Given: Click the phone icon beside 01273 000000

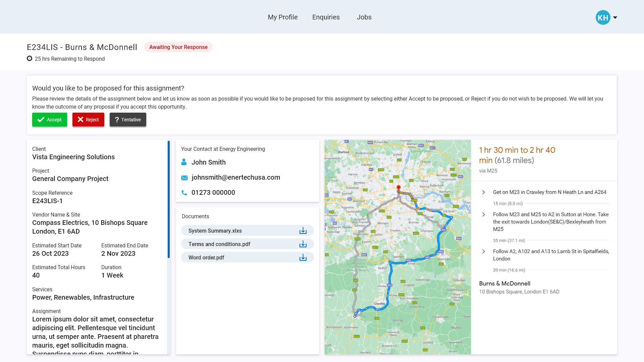Looking at the screenshot, I should [x=184, y=193].
